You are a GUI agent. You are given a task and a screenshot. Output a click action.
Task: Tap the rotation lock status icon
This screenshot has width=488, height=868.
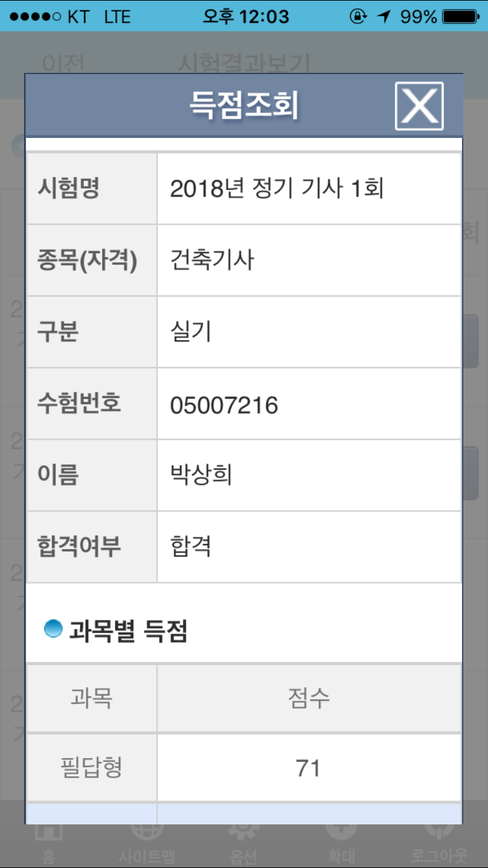pyautogui.click(x=359, y=16)
